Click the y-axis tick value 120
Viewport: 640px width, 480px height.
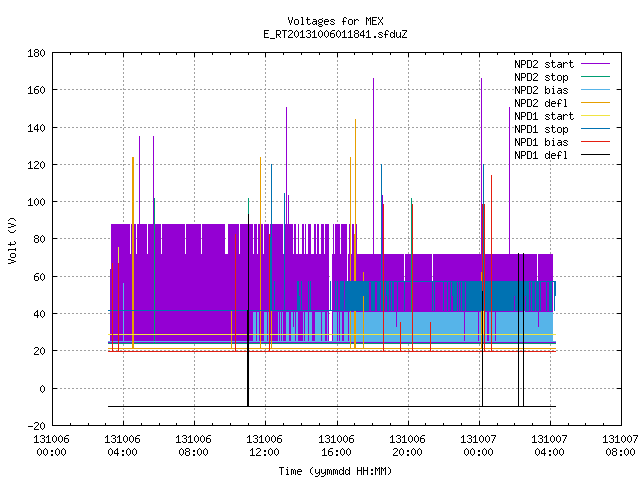pos(36,165)
